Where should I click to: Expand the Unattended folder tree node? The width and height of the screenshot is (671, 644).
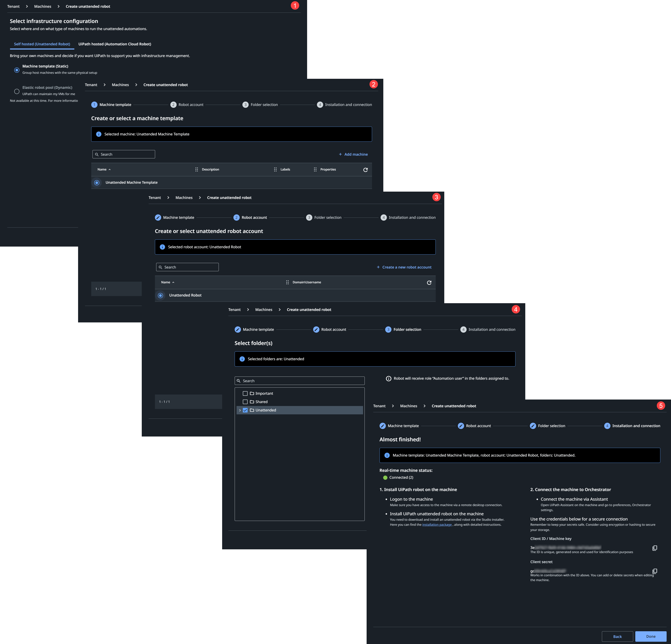tap(240, 410)
